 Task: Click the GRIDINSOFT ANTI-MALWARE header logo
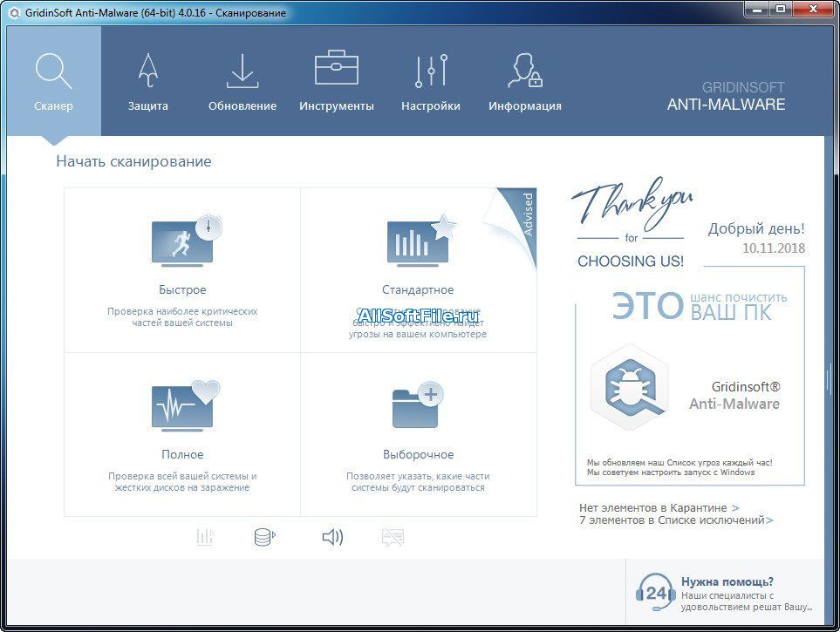726,97
